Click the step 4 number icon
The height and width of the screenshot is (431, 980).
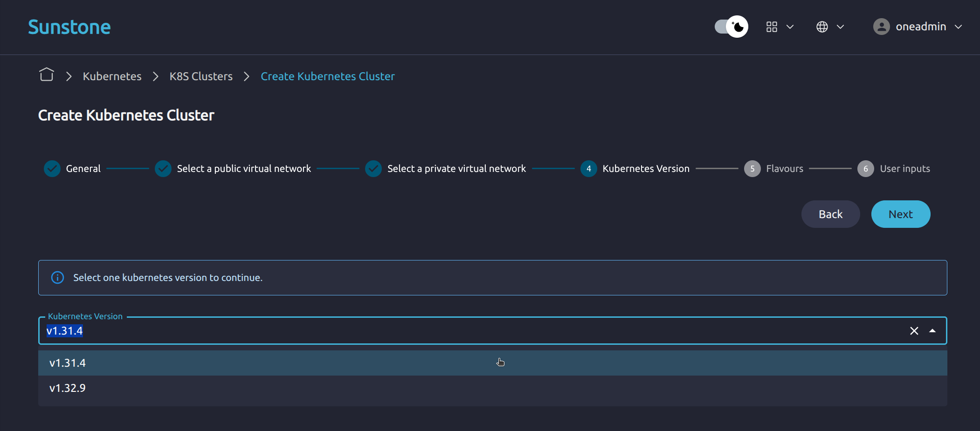[589, 169]
